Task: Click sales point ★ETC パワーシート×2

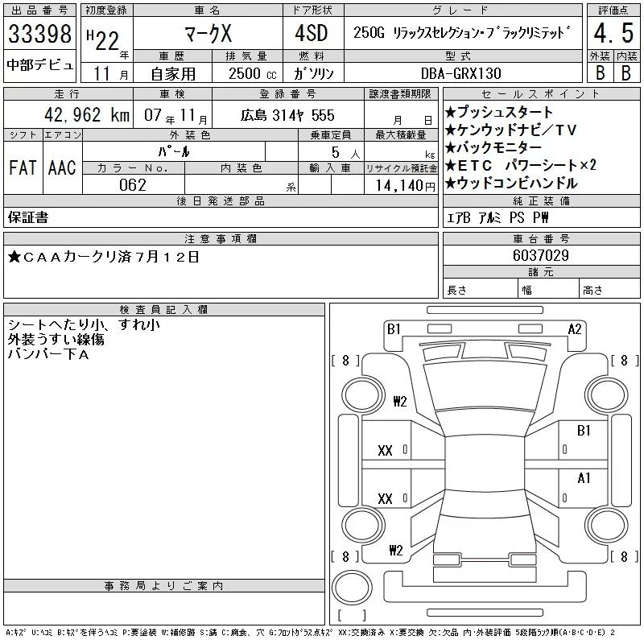Action: [x=520, y=165]
